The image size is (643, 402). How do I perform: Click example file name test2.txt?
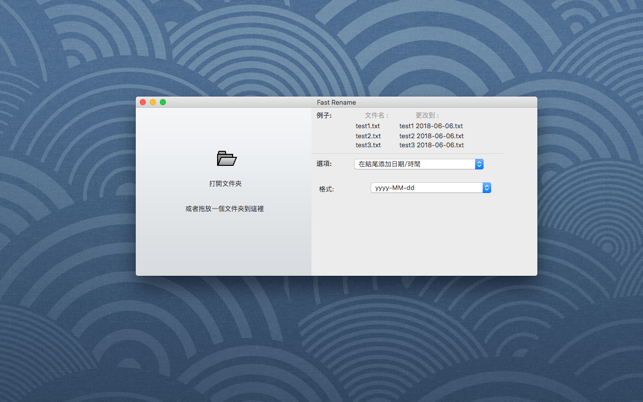point(368,136)
